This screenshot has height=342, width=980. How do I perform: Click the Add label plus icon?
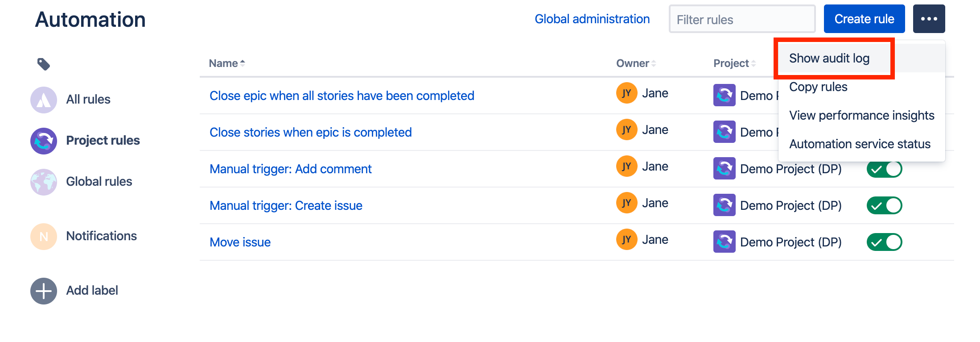44,291
